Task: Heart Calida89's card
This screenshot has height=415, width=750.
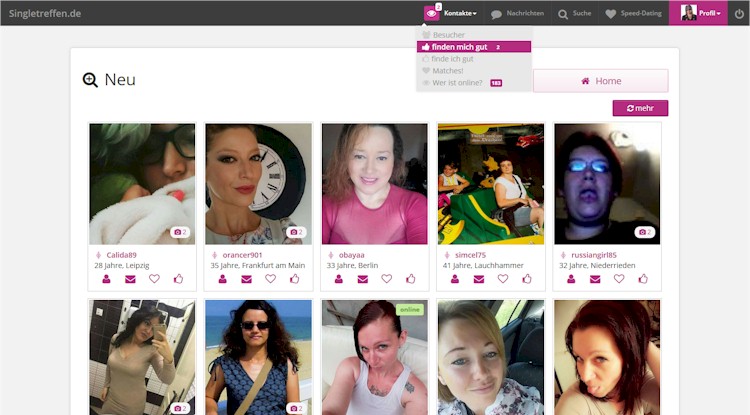Action: [x=154, y=279]
